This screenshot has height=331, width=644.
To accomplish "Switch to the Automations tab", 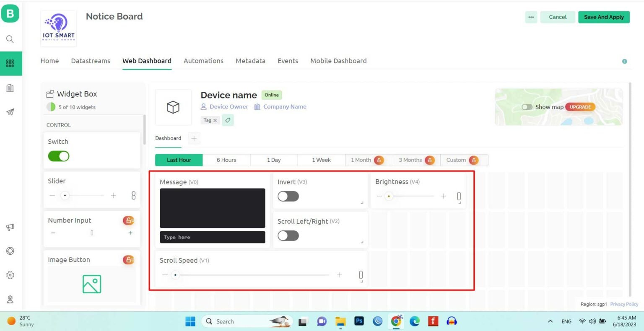I will tap(203, 61).
